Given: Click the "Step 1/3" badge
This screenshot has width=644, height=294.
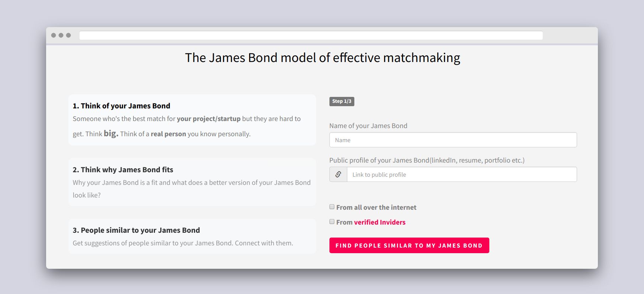Looking at the screenshot, I should pyautogui.click(x=342, y=101).
